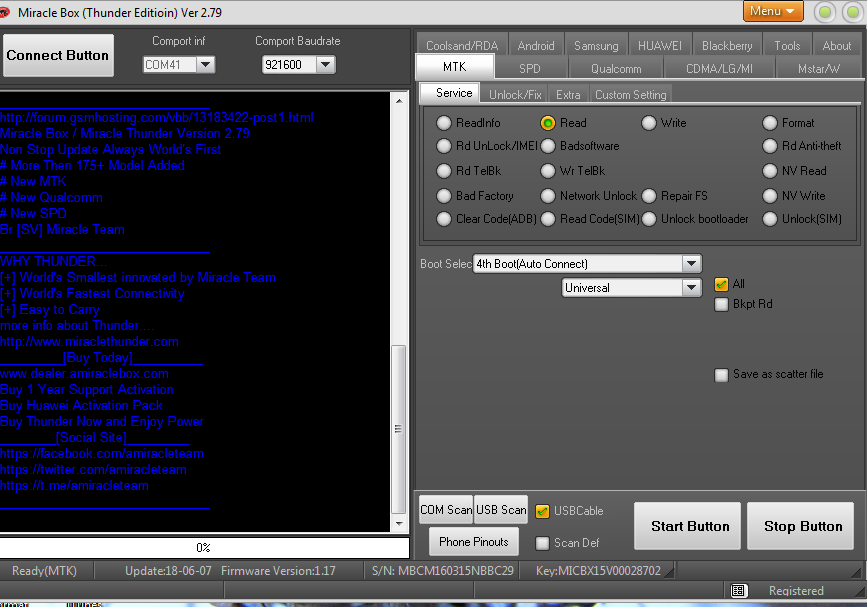Viewport: 867px width, 607px height.
Task: Switch to the Unlock/Fix subtab
Action: click(x=515, y=95)
